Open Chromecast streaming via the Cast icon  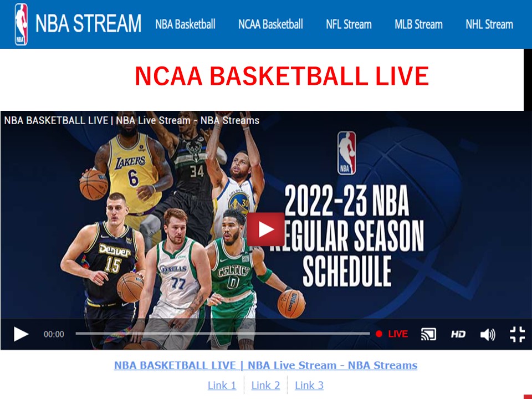[x=428, y=334]
